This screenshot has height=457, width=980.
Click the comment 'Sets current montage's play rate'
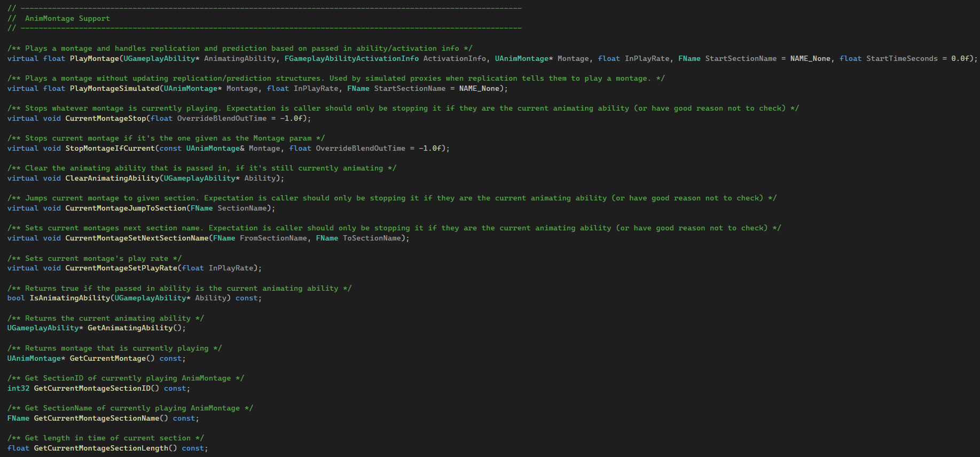pos(95,258)
